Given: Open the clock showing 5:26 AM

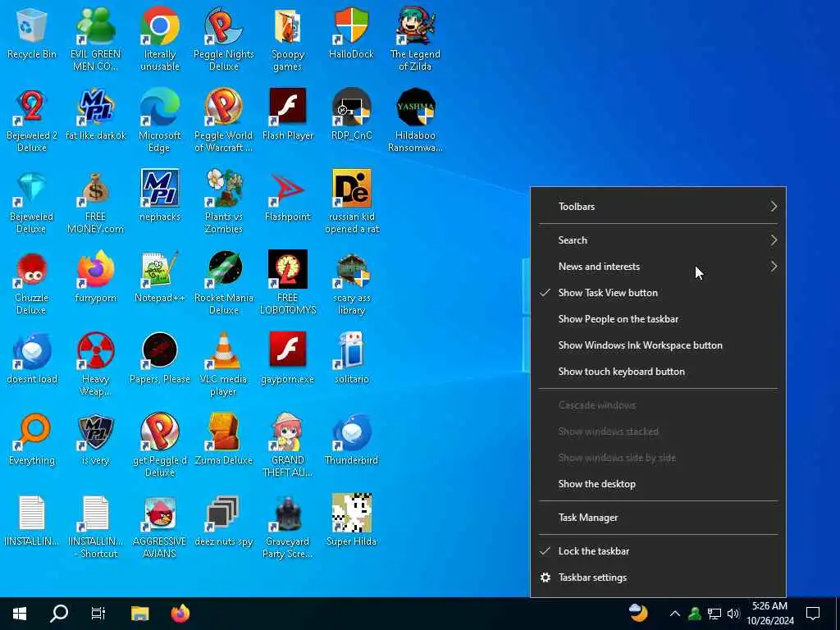Looking at the screenshot, I should [x=769, y=614].
